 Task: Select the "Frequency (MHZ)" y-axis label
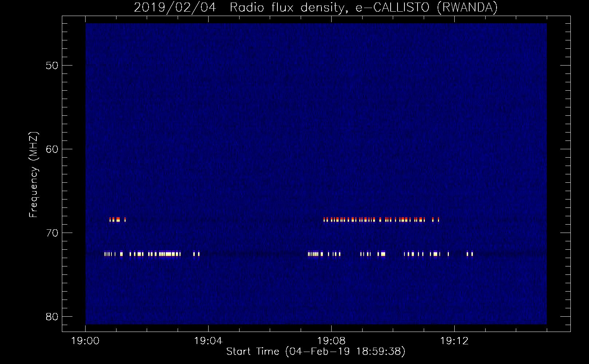point(33,175)
